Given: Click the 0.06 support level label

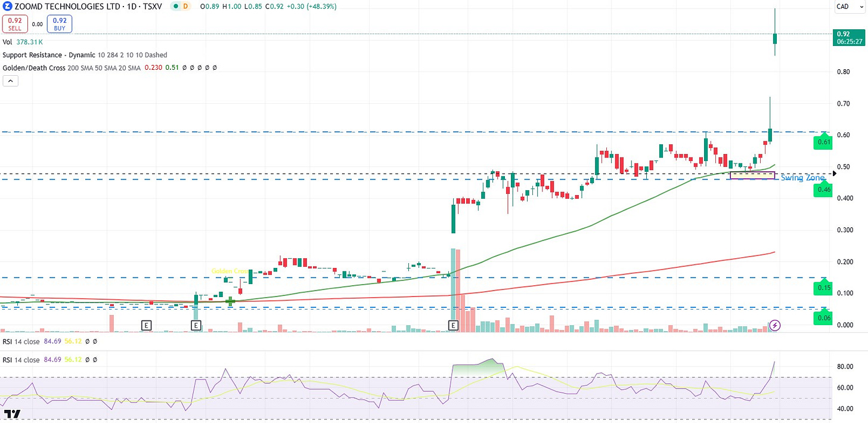Looking at the screenshot, I should click(x=824, y=319).
